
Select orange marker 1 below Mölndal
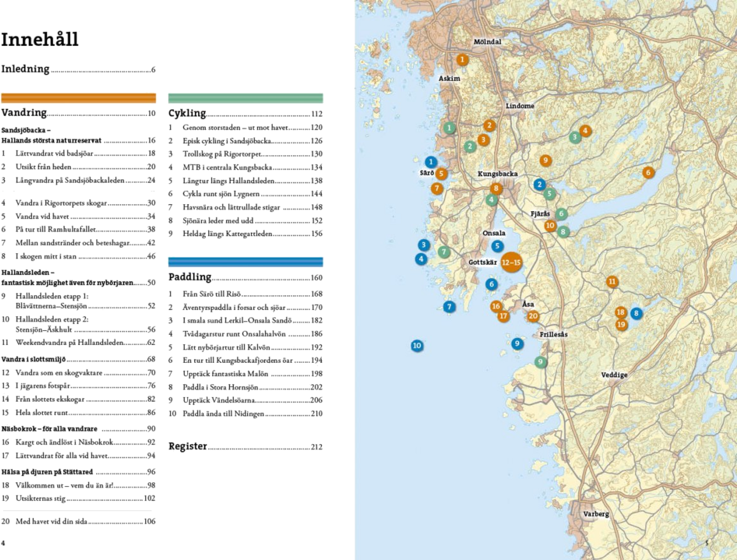point(462,59)
